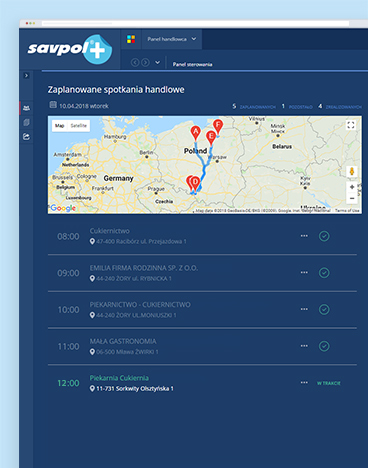Screen dimensions: 368x468
Task: Toggle the completed check for the 09:00 meeting
Action: click(324, 273)
